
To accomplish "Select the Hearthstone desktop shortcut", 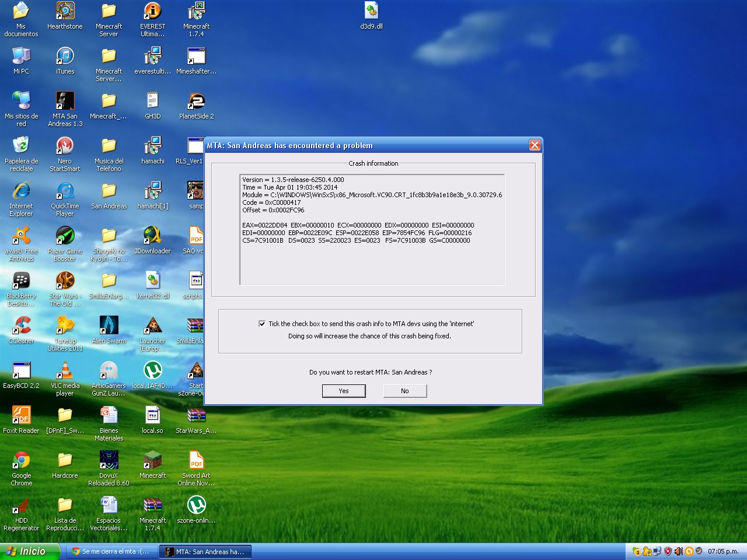I will (65, 16).
